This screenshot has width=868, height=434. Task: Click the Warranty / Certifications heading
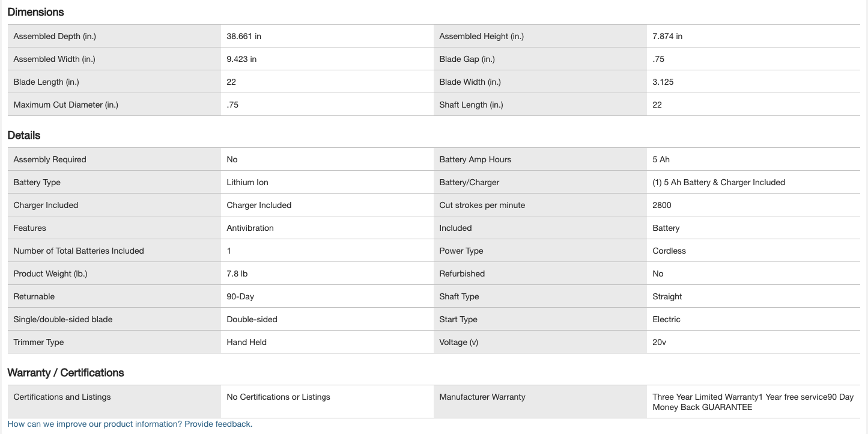65,373
